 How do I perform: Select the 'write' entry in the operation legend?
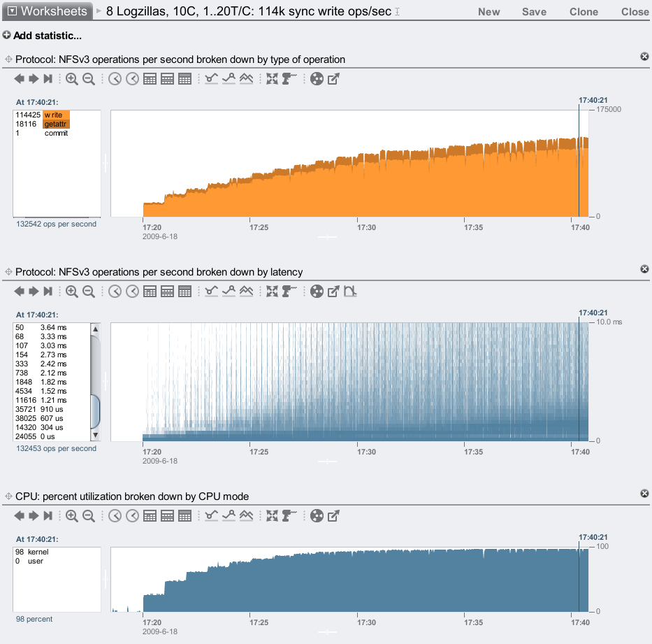click(x=56, y=115)
